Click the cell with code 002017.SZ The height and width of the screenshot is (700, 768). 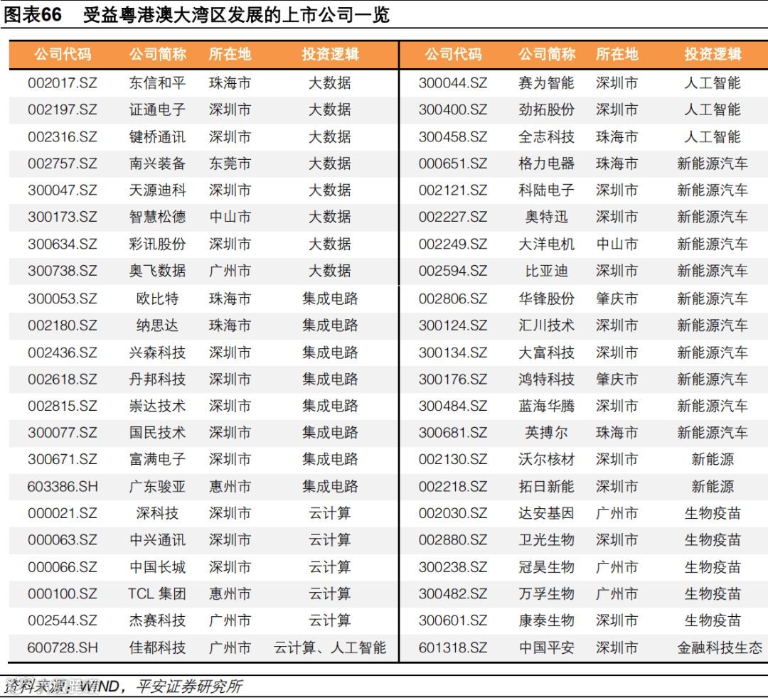[62, 82]
